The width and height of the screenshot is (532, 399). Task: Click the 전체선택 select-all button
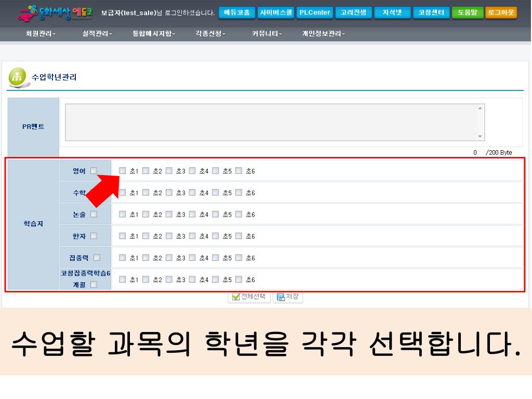pos(249,297)
